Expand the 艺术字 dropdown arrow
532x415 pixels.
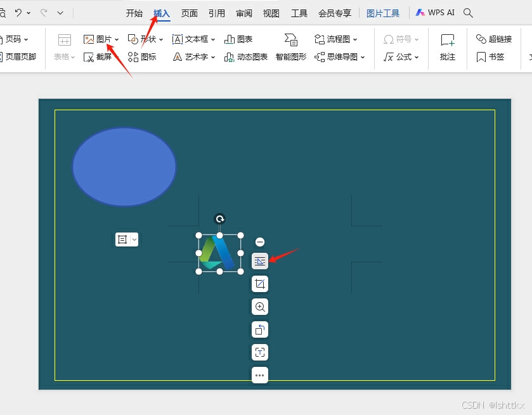[213, 57]
